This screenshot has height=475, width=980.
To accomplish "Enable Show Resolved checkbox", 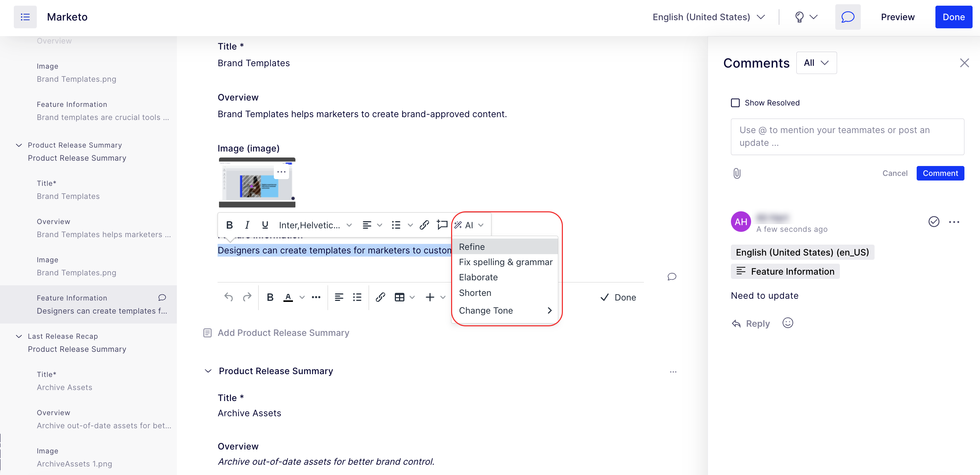I will tap(736, 103).
